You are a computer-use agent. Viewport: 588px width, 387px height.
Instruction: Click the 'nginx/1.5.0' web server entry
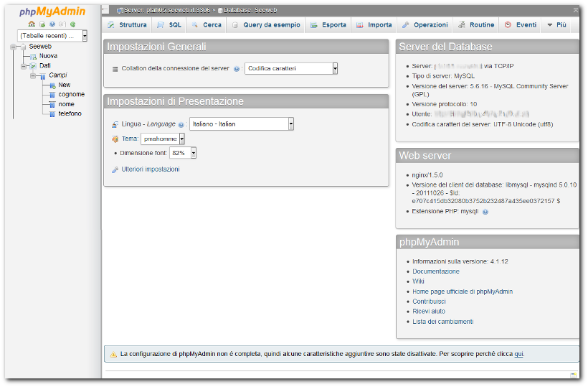[x=427, y=176]
